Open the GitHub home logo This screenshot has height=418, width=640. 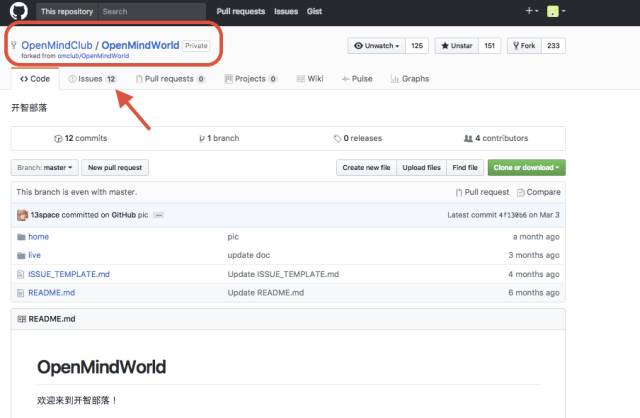(x=19, y=11)
